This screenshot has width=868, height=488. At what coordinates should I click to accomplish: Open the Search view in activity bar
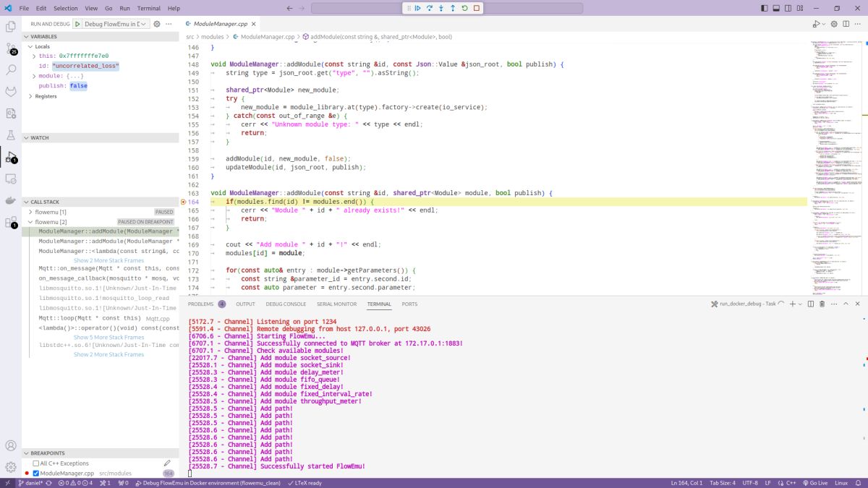click(x=11, y=70)
